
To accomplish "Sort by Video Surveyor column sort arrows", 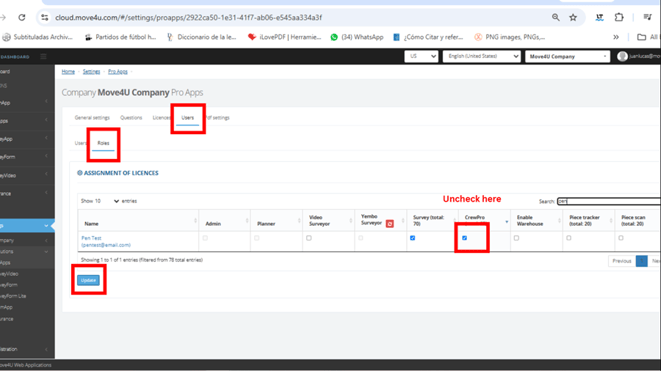I will point(351,220).
